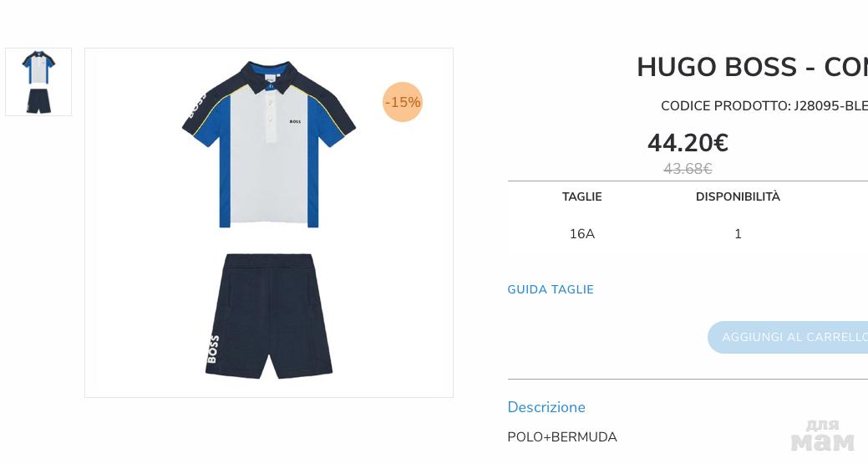Viewport: 868px width, 464px height.
Task: Click the crossed-out price 43.68€
Action: 688,169
